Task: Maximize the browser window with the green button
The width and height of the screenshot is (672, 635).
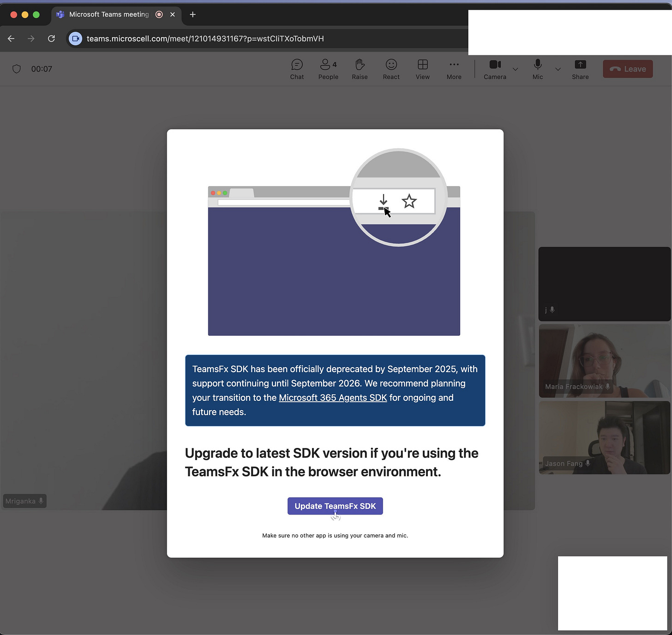Action: pos(36,15)
